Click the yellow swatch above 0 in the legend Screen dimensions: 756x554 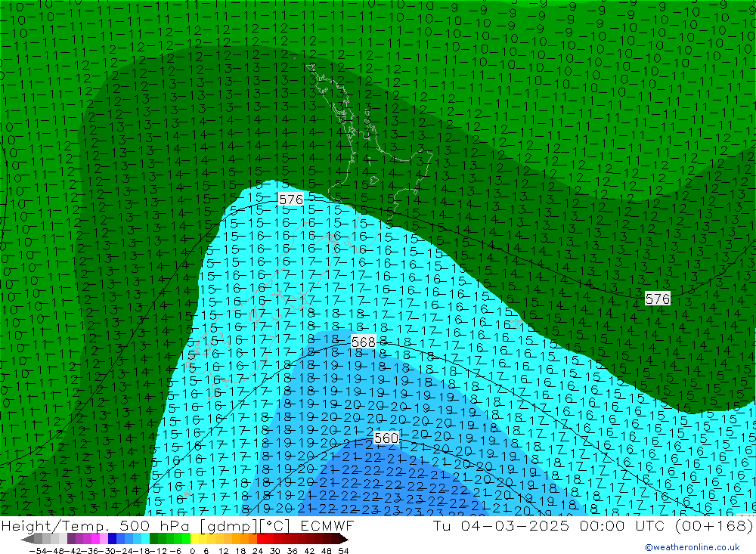tap(194, 540)
